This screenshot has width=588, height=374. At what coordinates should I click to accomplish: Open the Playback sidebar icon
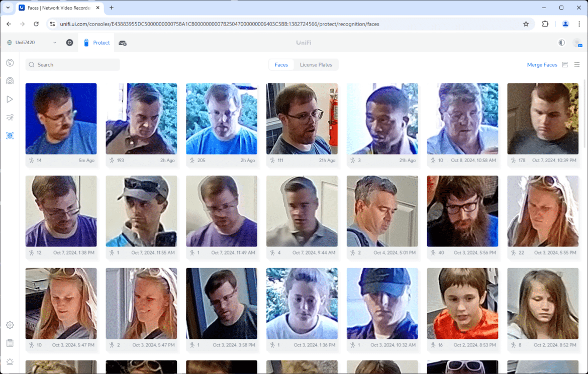pyautogui.click(x=10, y=99)
